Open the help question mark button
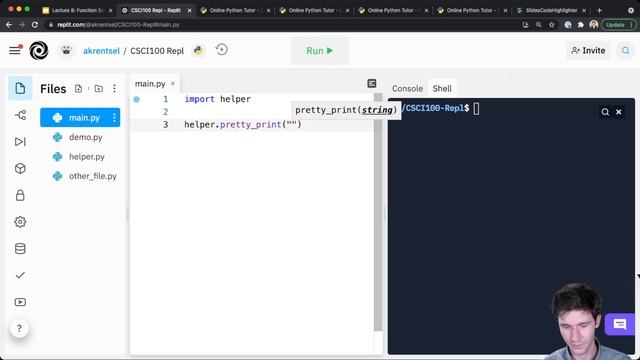The image size is (640, 360). (19, 328)
